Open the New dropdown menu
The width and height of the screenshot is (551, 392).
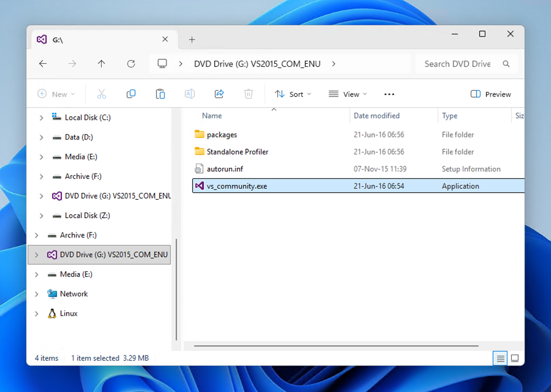pyautogui.click(x=56, y=94)
